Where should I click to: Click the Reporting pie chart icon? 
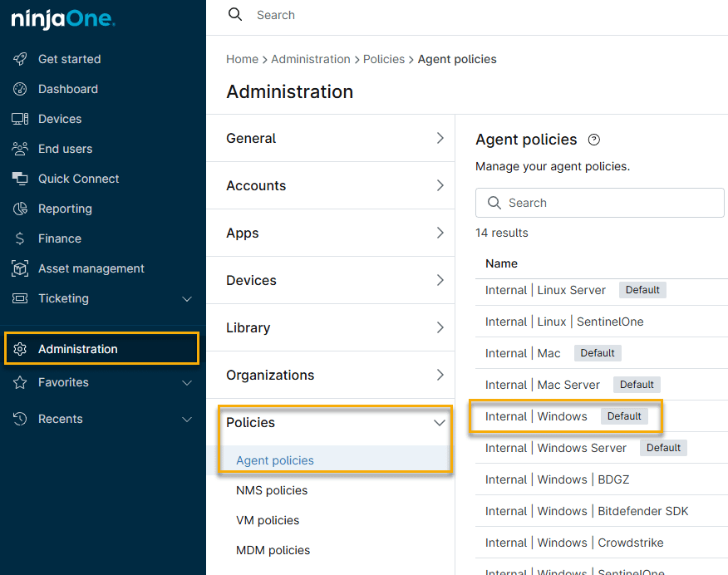pos(21,209)
